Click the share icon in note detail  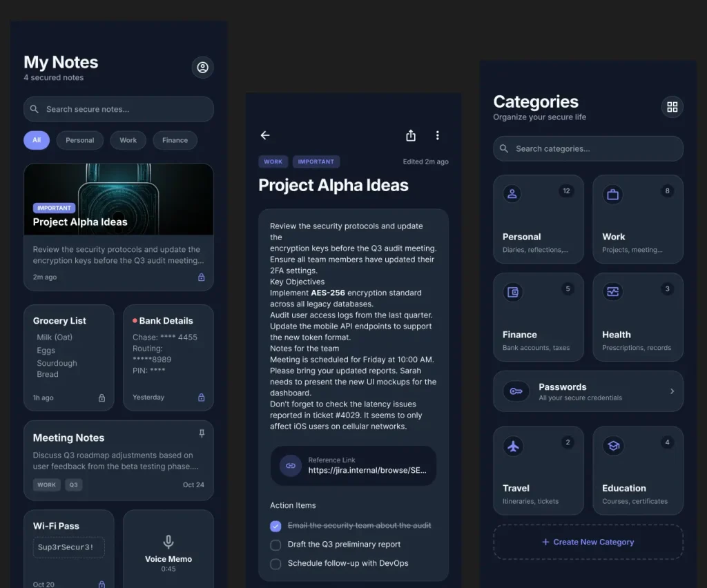point(411,135)
